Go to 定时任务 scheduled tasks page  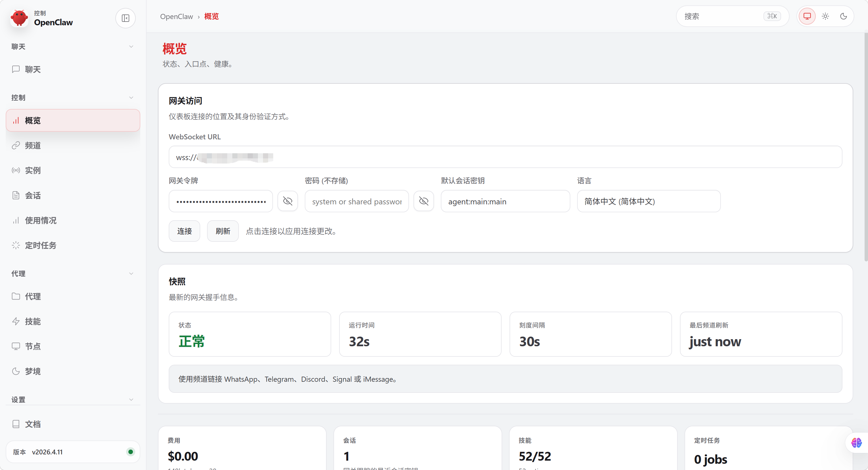point(40,246)
